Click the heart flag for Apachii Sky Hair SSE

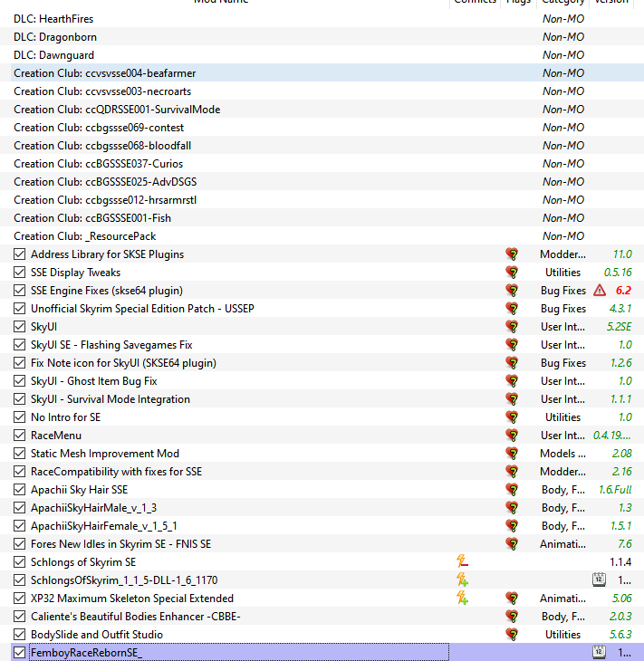point(512,490)
